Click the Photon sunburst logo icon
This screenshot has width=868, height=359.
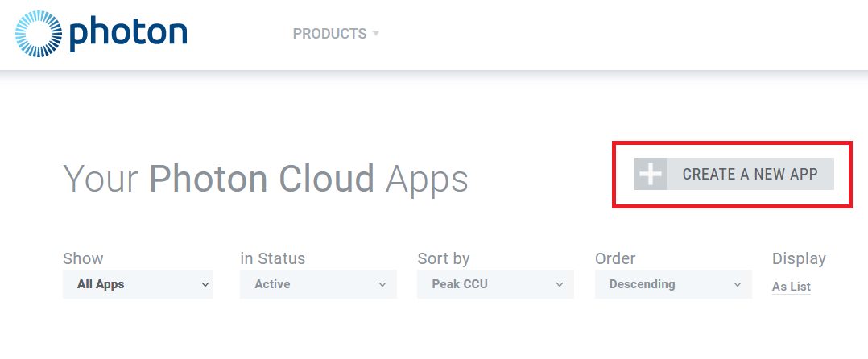(x=38, y=34)
